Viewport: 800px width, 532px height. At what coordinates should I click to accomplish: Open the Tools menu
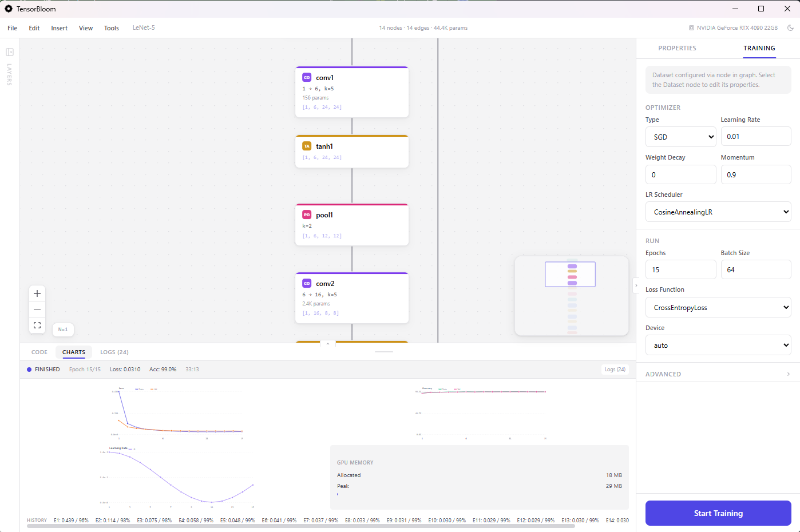tap(111, 27)
